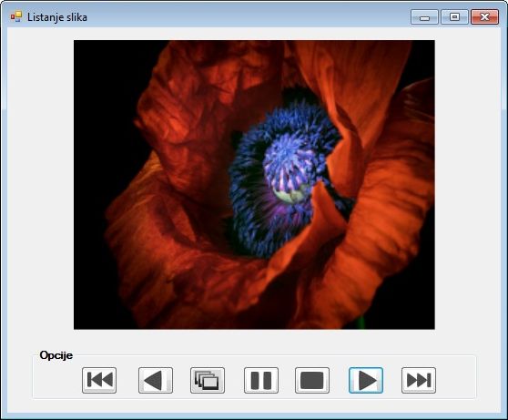Click the Listanje slika title text
The width and height of the screenshot is (508, 420).
(x=57, y=17)
